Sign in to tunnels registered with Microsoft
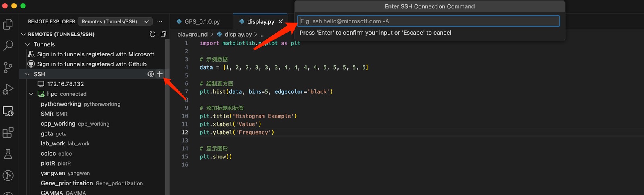Screen dimensions: 644x195 tap(95, 54)
